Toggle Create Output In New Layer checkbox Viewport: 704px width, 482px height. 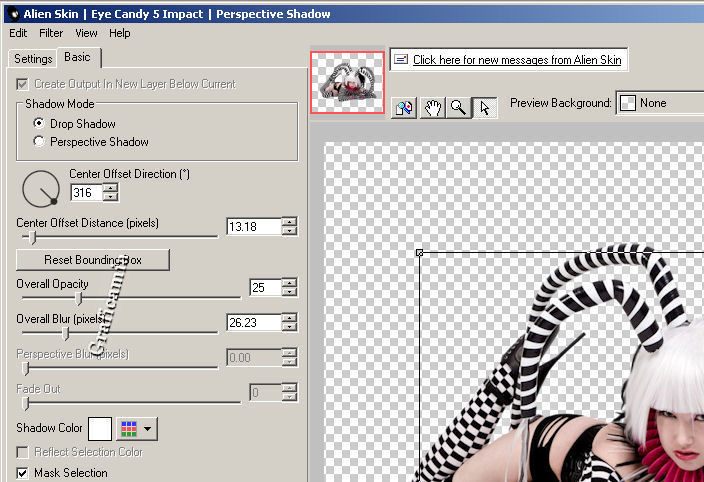[x=22, y=84]
